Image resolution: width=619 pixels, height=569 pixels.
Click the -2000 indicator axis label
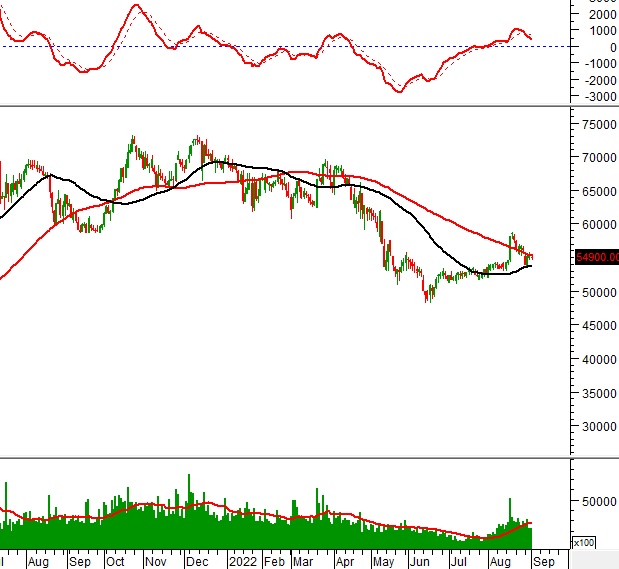599,80
